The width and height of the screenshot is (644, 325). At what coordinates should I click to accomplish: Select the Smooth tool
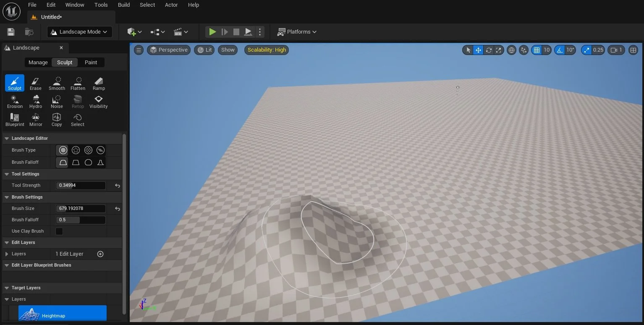[57, 83]
